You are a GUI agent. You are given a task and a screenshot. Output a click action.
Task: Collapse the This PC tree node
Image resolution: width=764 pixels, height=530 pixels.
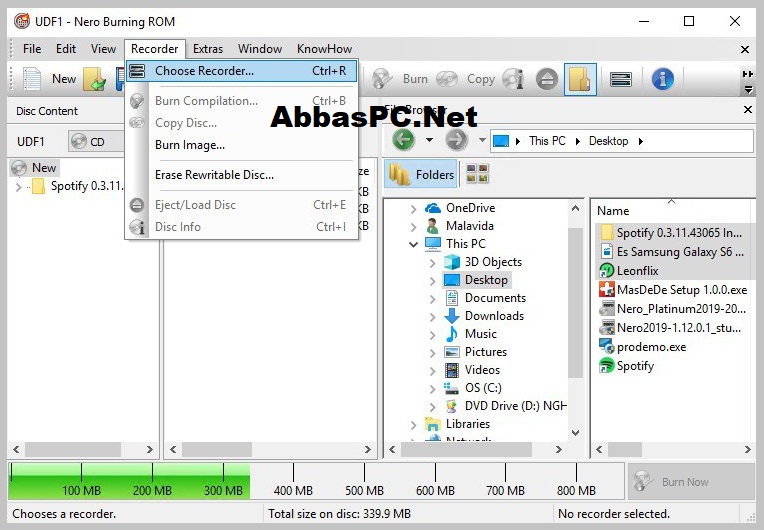click(413, 244)
